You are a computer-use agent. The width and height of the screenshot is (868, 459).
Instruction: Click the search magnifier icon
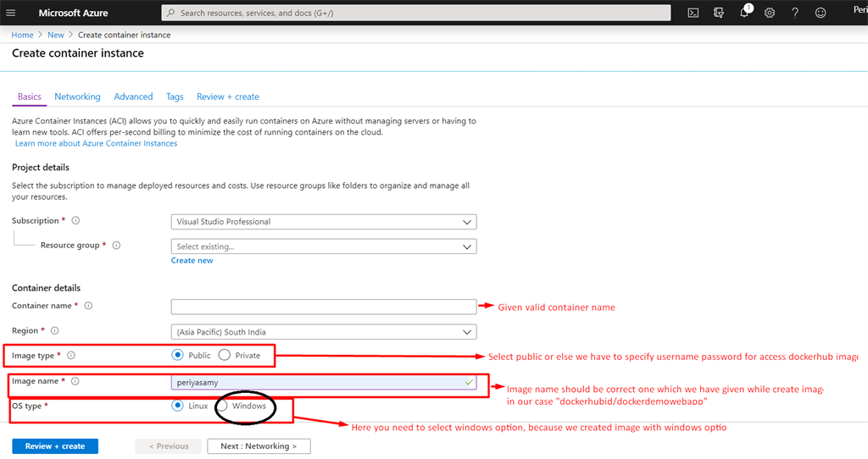coord(171,13)
